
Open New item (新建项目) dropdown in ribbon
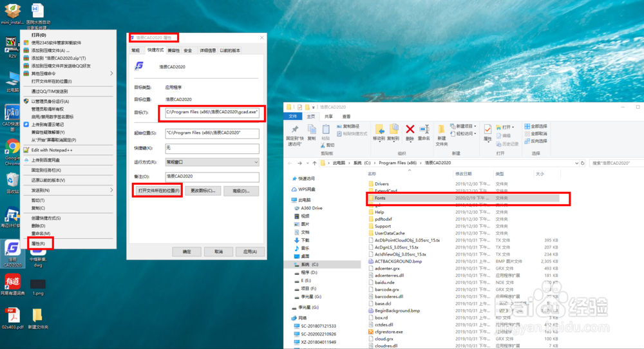pos(463,126)
